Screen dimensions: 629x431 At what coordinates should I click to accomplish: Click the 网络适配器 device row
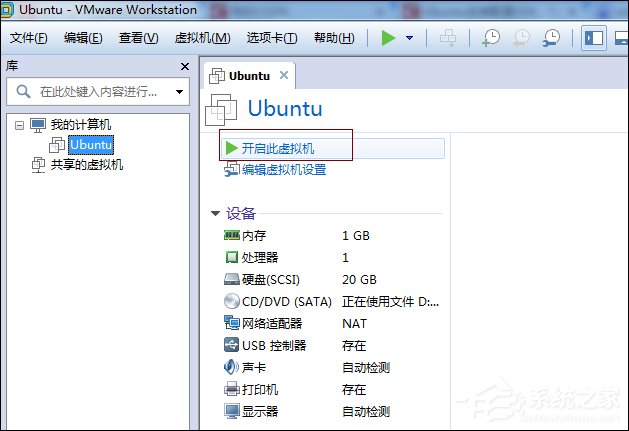coord(331,323)
